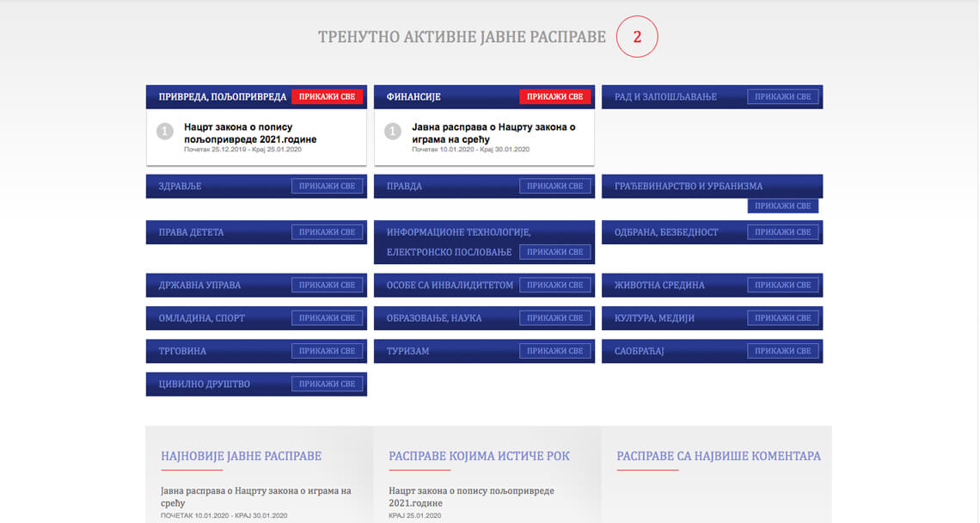Expand the ЖИВОТНА СРЕДИНА category
Image resolution: width=980 pixels, height=523 pixels.
(782, 286)
